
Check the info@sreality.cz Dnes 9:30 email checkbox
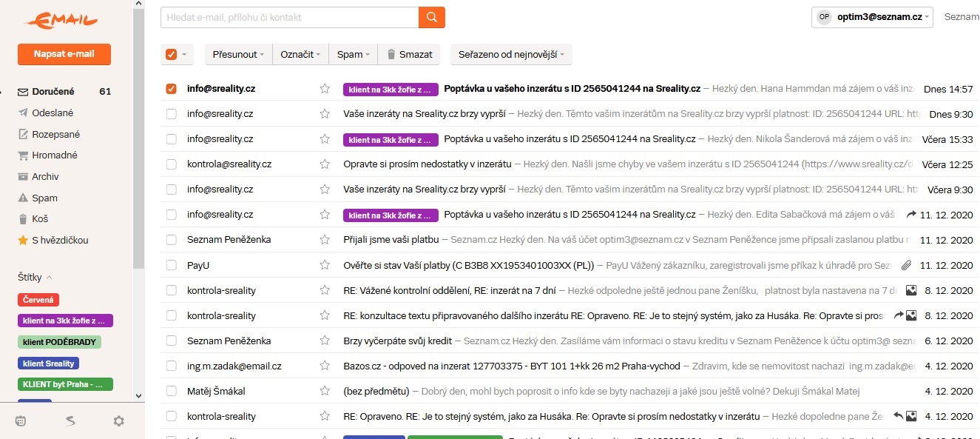[172, 114]
